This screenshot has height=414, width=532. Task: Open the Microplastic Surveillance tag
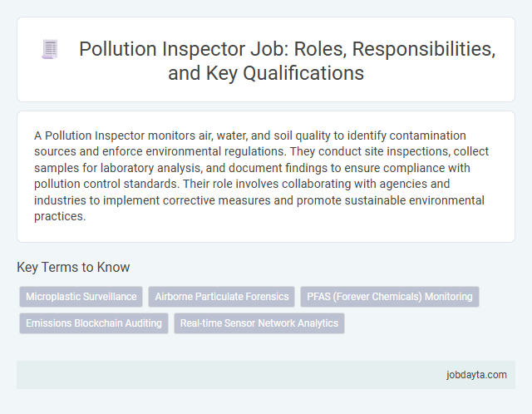point(81,297)
